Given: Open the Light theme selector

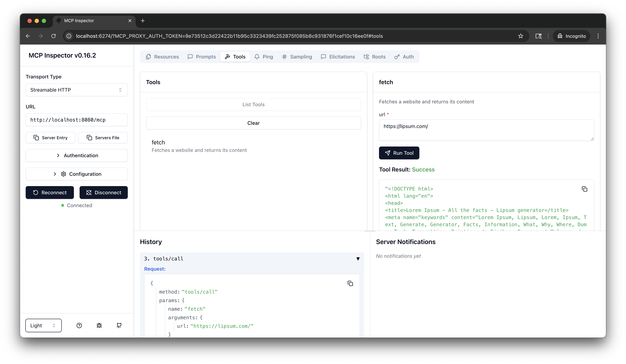Looking at the screenshot, I should pyautogui.click(x=44, y=325).
